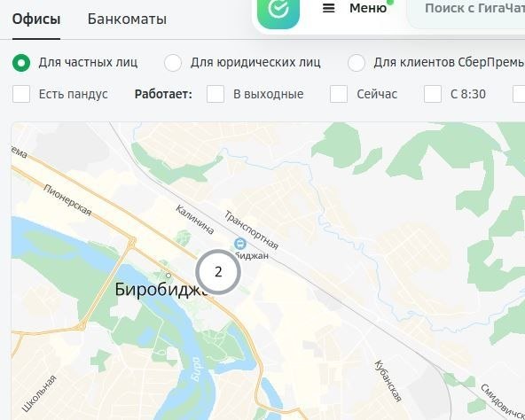Image resolution: width=525 pixels, height=420 pixels.
Task: Enable the Есть пандус checkbox
Action: point(21,94)
